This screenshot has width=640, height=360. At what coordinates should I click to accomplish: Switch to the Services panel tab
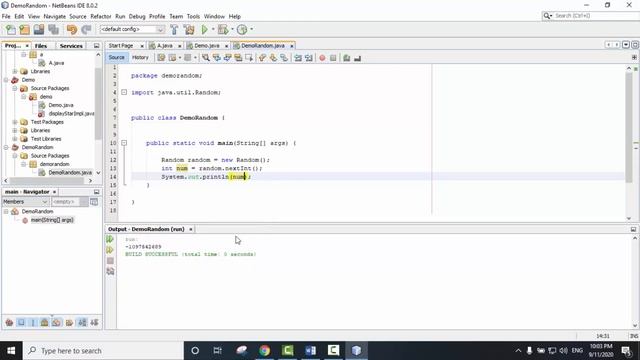pyautogui.click(x=71, y=46)
